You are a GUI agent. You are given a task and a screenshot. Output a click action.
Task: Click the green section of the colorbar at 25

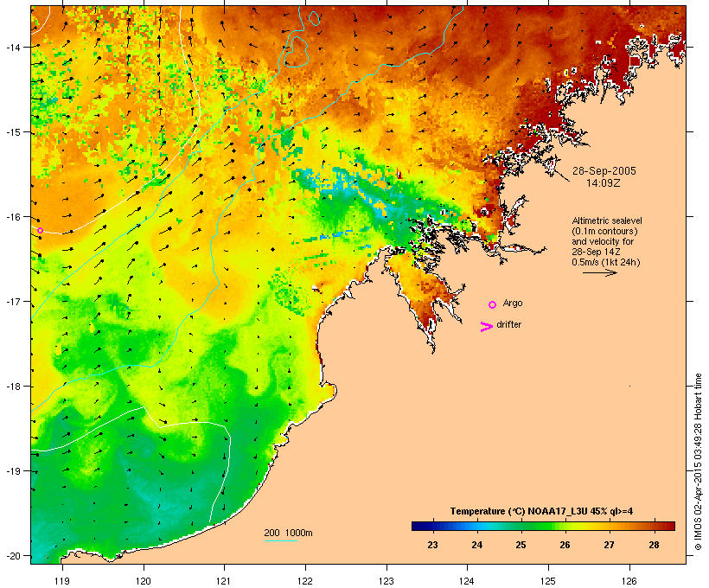521,526
